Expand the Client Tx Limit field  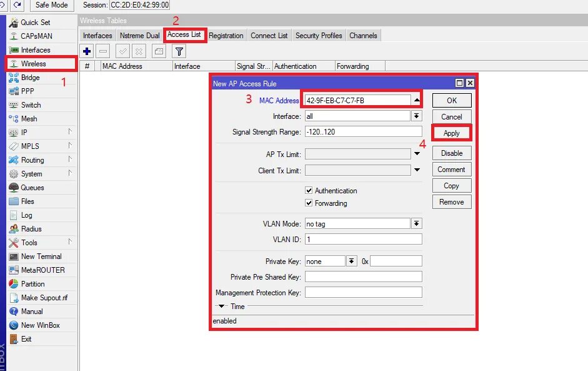417,170
